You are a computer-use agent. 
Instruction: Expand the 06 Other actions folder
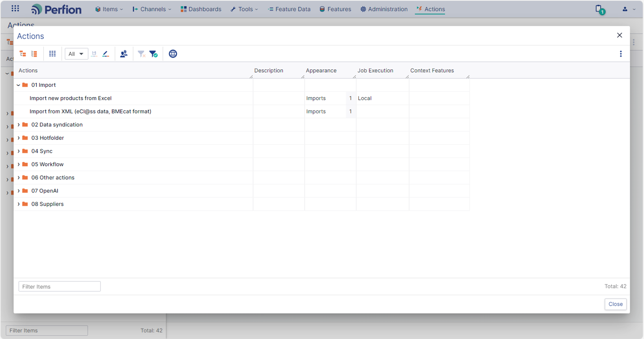point(18,177)
